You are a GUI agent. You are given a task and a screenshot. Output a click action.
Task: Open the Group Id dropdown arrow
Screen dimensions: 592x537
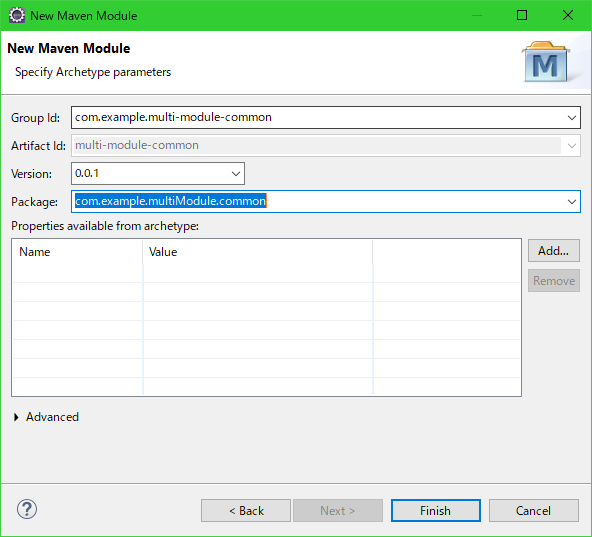click(572, 117)
